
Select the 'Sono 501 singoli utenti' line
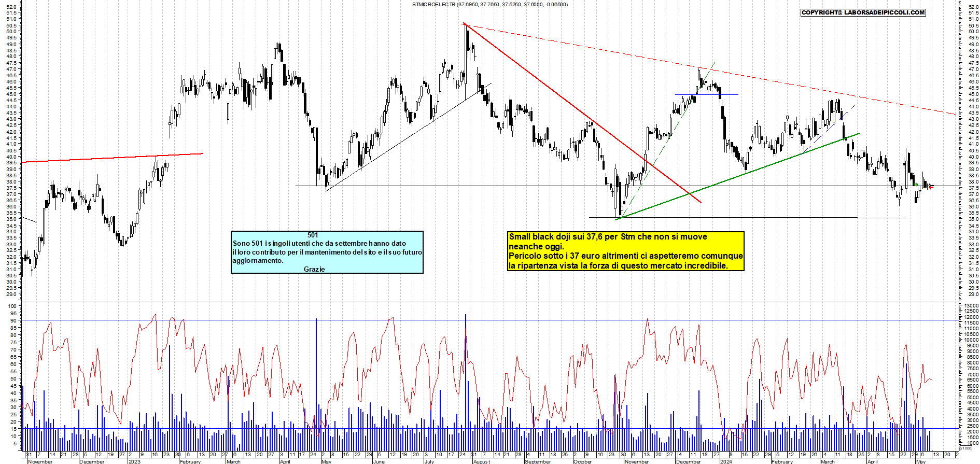(319, 244)
